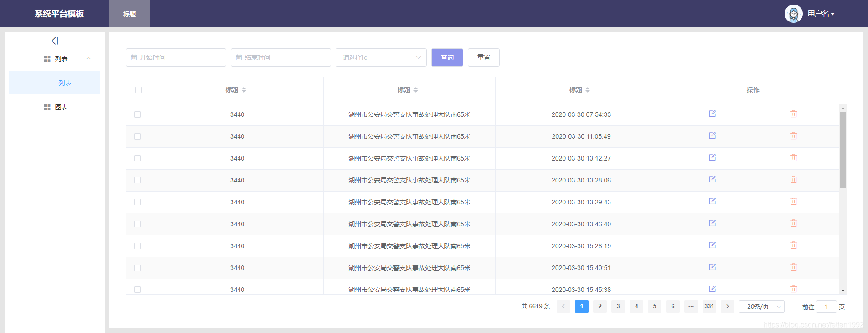Click the 共 6619 条 total count
868x333 pixels.
coord(536,307)
